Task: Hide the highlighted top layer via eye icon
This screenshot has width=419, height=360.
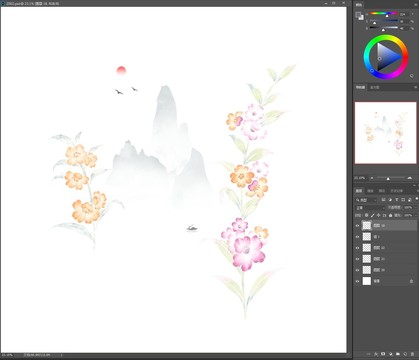Action: (x=357, y=226)
